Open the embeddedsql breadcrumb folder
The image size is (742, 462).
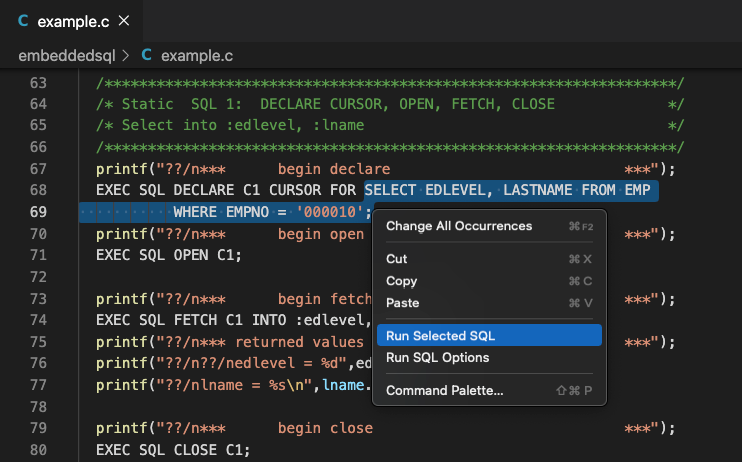[67, 56]
